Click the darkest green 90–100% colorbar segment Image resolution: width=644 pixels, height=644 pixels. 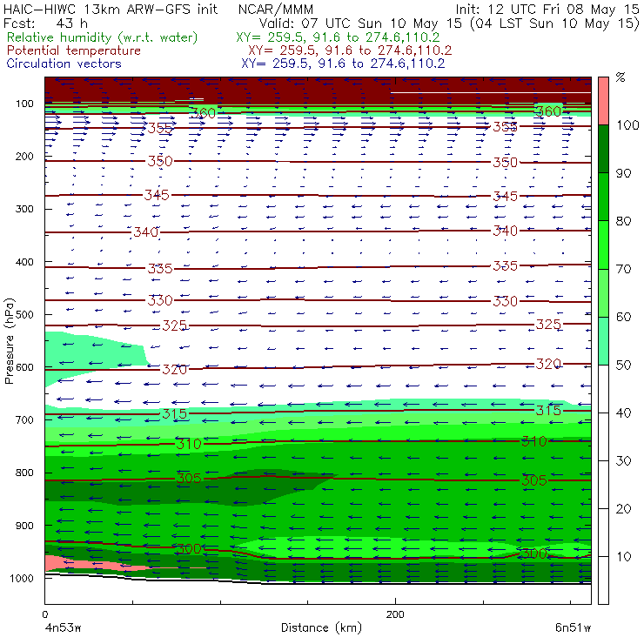(x=603, y=149)
